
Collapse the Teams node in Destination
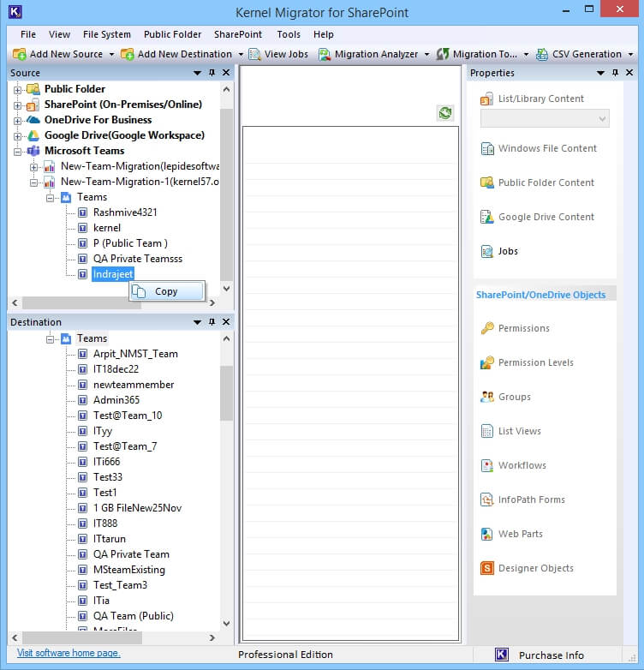[x=50, y=339]
